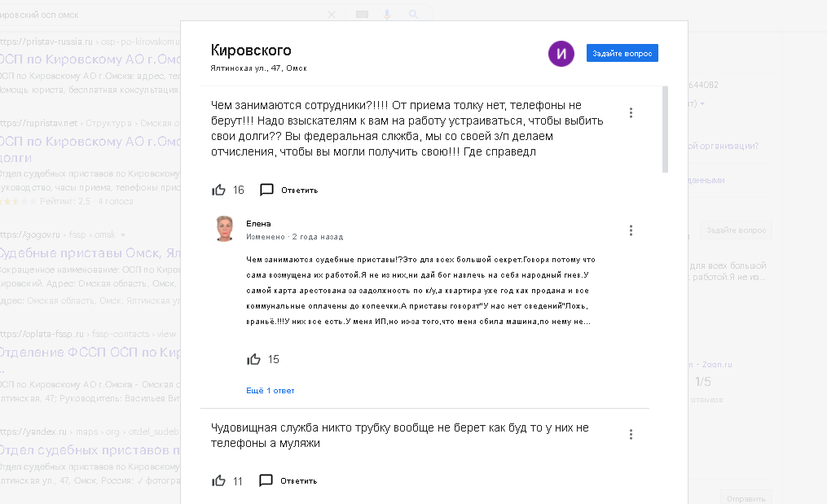Like the question with 11 thumbs up
The height and width of the screenshot is (504, 827).
click(218, 481)
